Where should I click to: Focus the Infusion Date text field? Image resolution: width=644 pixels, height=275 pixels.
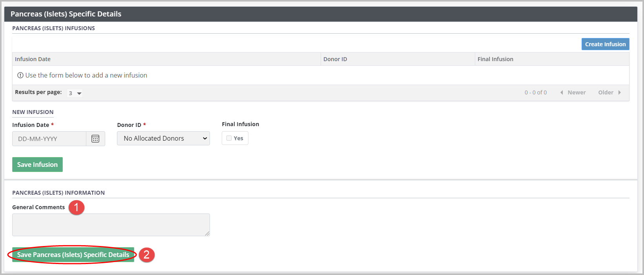49,139
